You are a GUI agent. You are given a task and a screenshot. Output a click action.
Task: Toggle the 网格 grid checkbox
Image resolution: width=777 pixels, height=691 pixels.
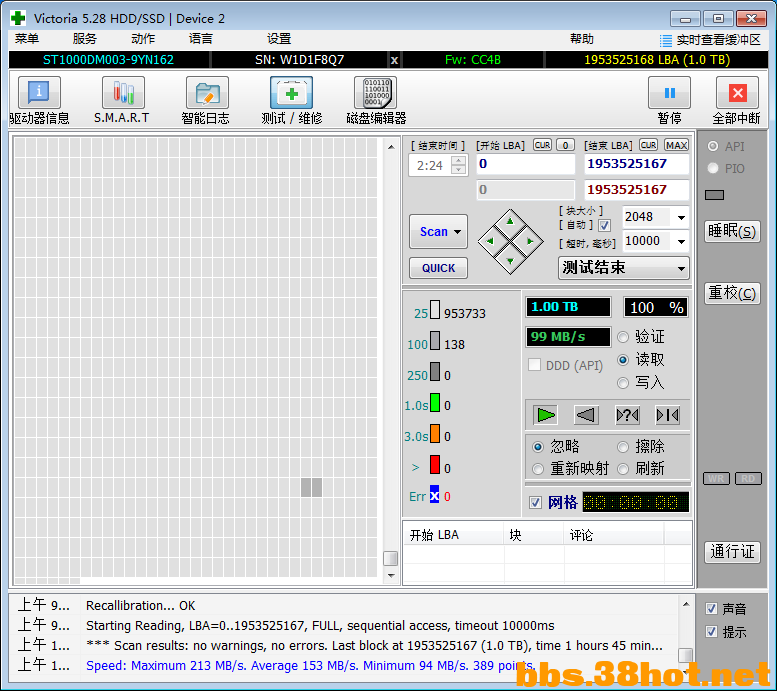[x=535, y=503]
